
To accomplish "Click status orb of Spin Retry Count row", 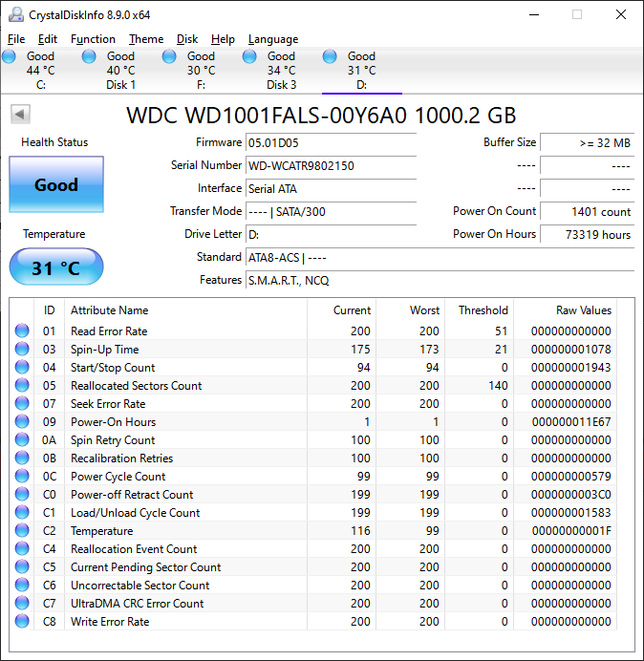I will click(22, 439).
